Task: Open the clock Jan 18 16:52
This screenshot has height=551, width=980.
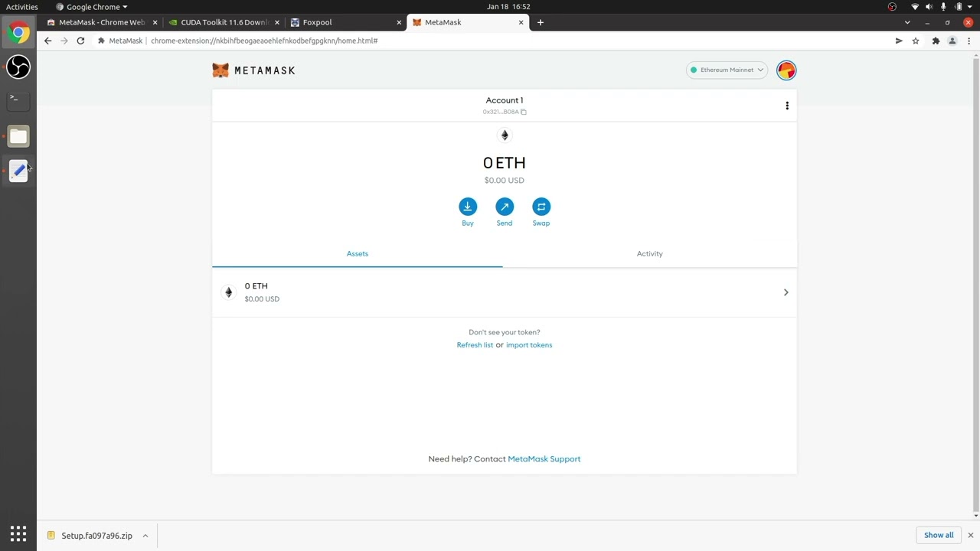Action: [508, 7]
